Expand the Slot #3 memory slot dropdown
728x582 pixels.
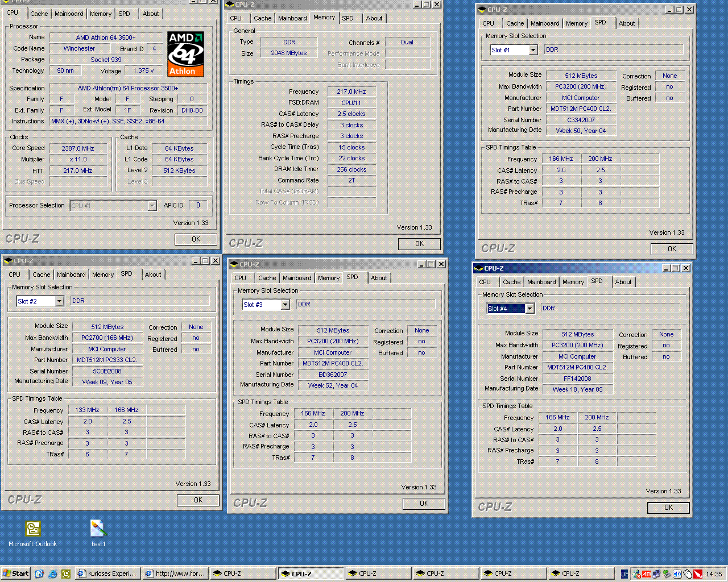click(x=285, y=305)
